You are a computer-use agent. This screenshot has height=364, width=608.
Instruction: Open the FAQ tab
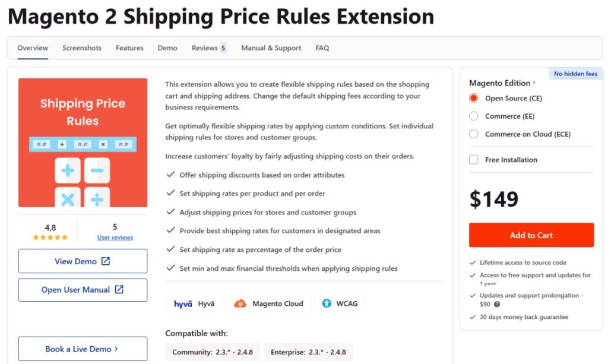322,48
